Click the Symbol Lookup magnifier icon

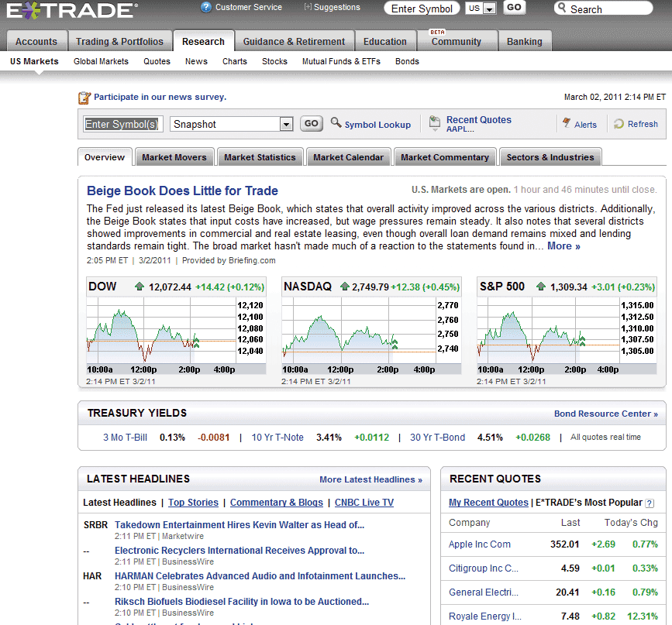coord(336,123)
